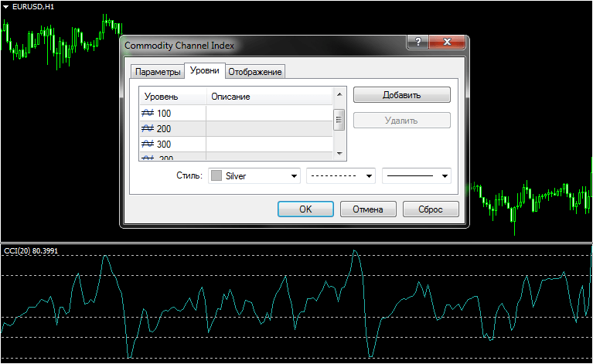Screen dimensions: 593x364
Task: Click the Silver color swatch square
Action: pos(216,176)
